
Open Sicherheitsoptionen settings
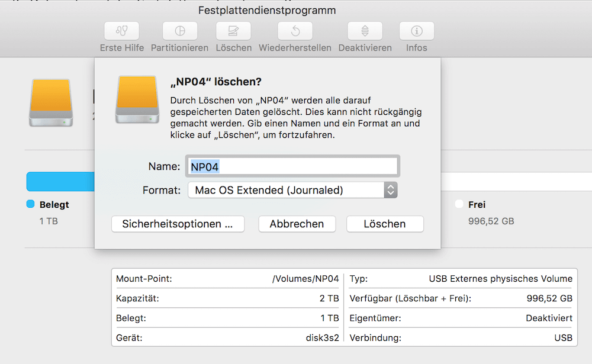click(x=178, y=224)
